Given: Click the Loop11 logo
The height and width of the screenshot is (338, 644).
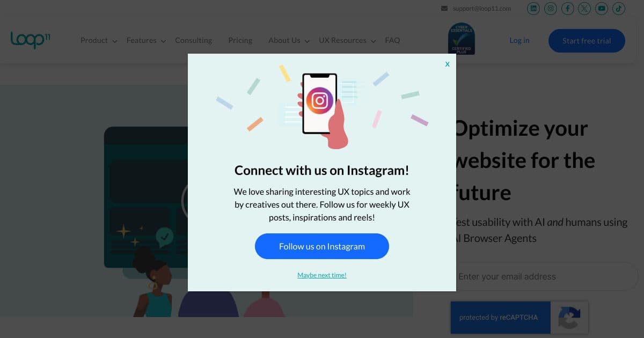Looking at the screenshot, I should pyautogui.click(x=31, y=40).
